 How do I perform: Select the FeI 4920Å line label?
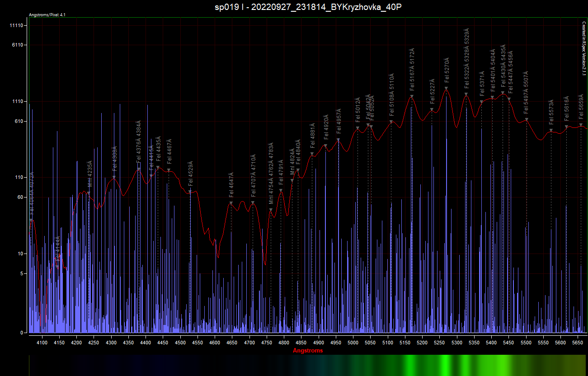point(326,128)
